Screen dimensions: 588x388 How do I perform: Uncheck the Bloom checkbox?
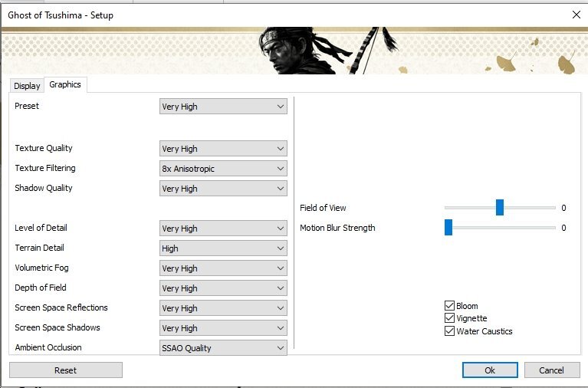pyautogui.click(x=449, y=305)
